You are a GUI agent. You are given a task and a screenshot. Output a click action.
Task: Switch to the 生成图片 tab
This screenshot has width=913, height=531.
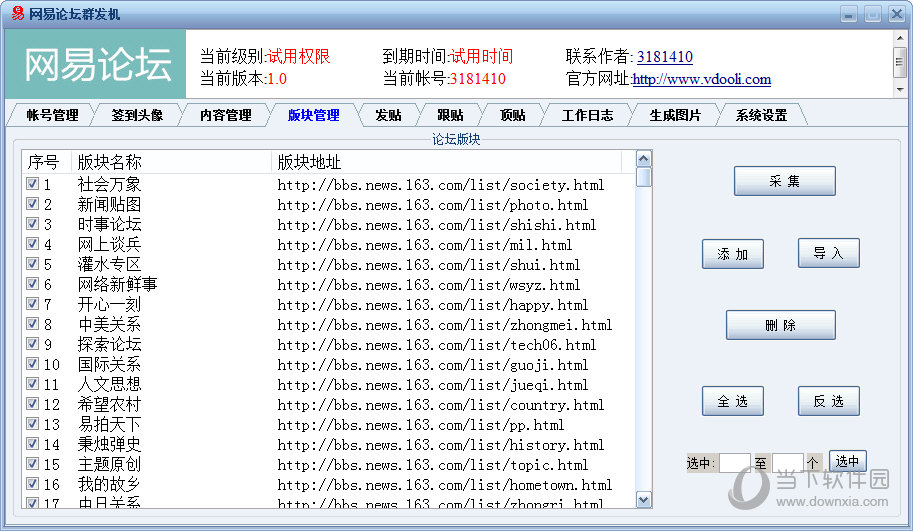coord(675,115)
